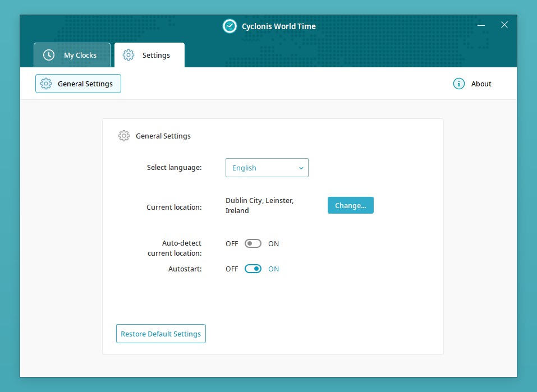The height and width of the screenshot is (392, 537).
Task: Close the Cyclonis World Time window
Action: [504, 25]
